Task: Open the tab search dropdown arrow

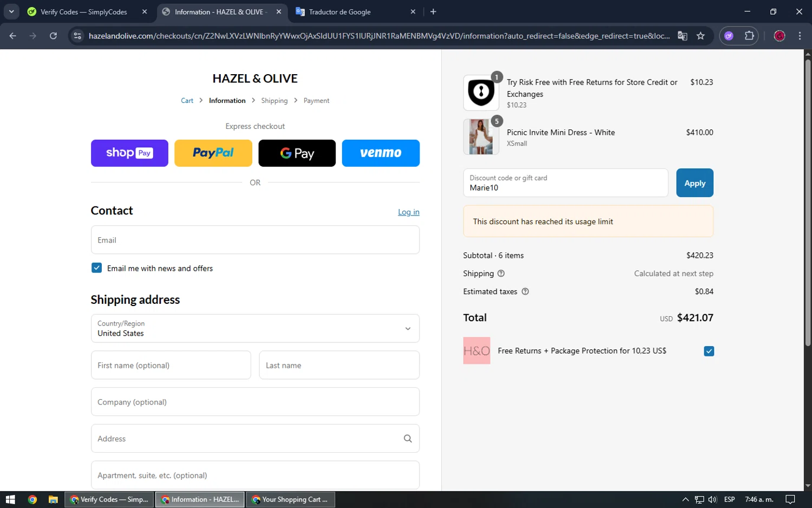Action: coord(11,11)
